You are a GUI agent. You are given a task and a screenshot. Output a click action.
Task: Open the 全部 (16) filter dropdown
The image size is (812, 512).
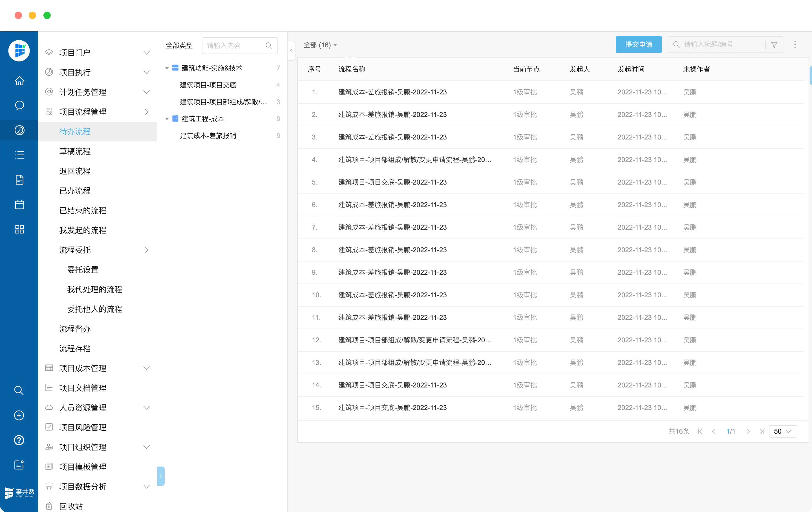pos(320,45)
